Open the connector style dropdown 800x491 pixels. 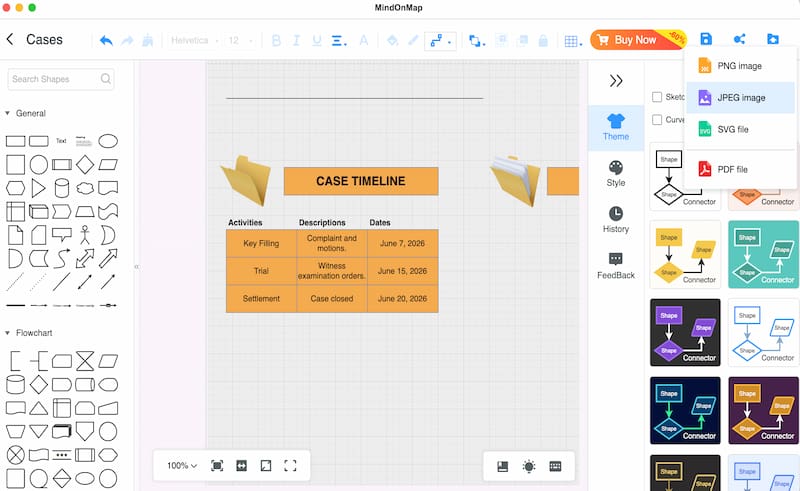[x=440, y=41]
